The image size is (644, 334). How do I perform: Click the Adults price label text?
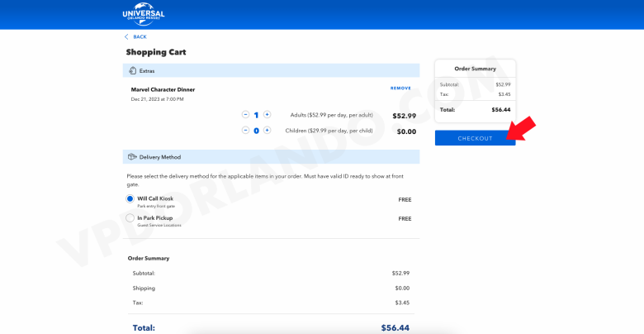pyautogui.click(x=331, y=115)
